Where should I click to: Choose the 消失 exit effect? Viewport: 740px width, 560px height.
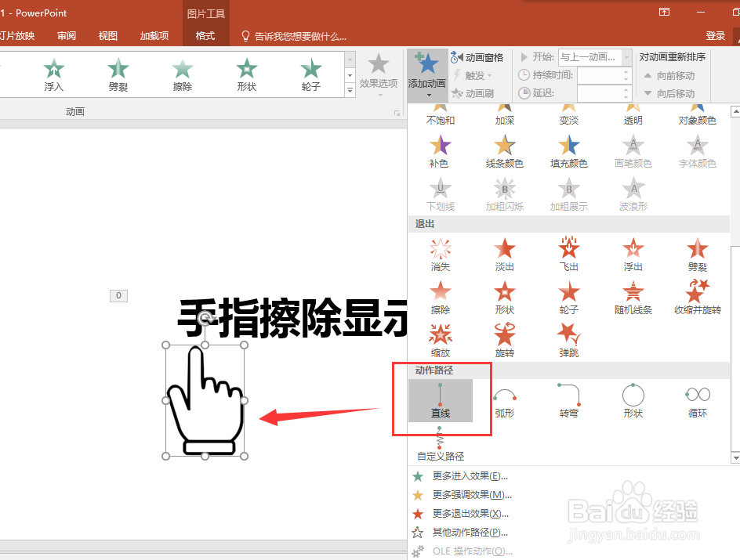(x=440, y=255)
